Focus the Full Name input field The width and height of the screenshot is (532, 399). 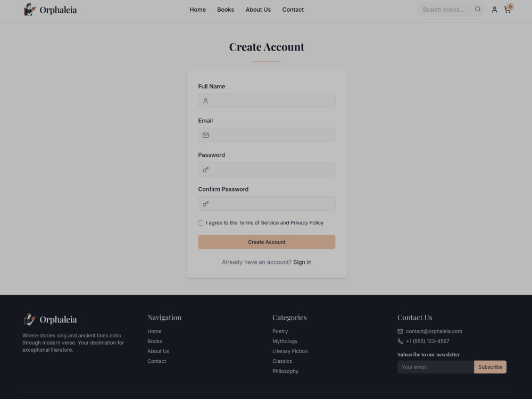coord(267,101)
